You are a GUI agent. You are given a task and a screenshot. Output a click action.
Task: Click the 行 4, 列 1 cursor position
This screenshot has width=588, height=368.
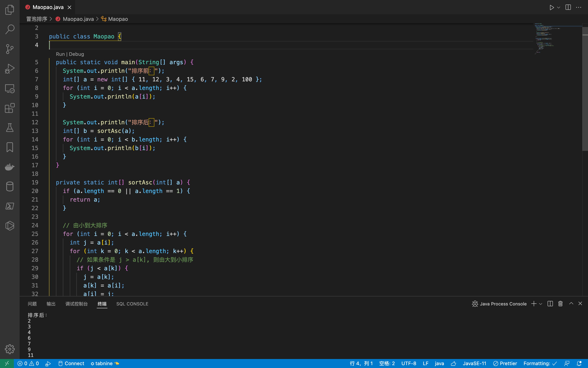point(361,363)
